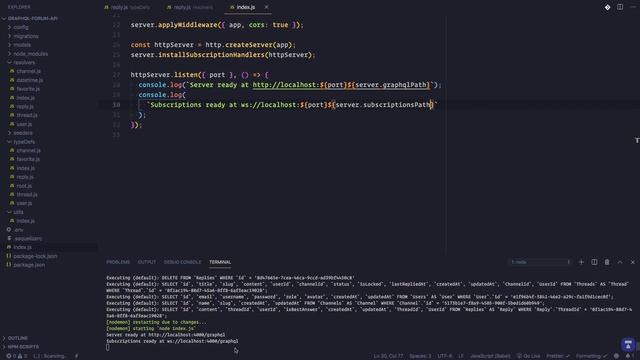Screen dimensions: 640x360
Task: Click the purple floating button at bottom right
Action: click(628, 344)
